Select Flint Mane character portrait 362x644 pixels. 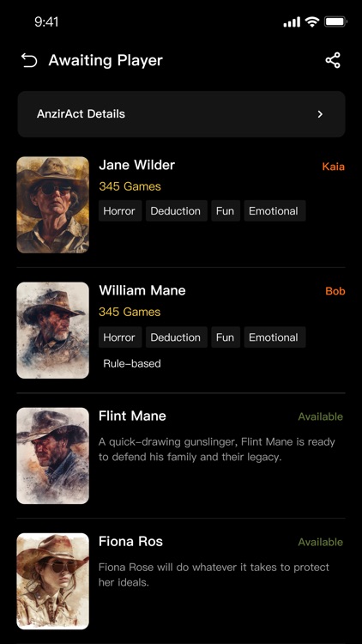(53, 455)
